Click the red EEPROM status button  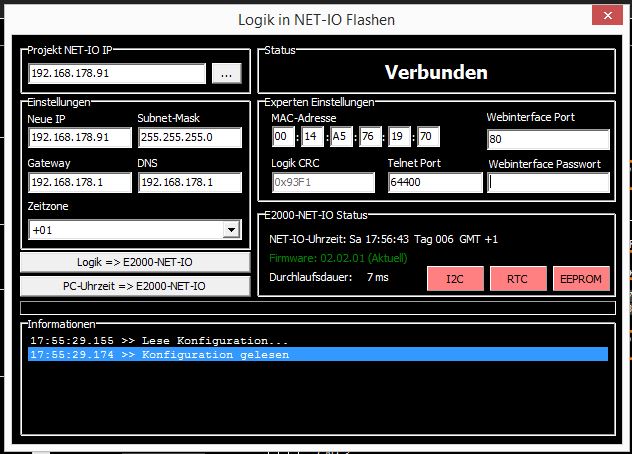[581, 279]
